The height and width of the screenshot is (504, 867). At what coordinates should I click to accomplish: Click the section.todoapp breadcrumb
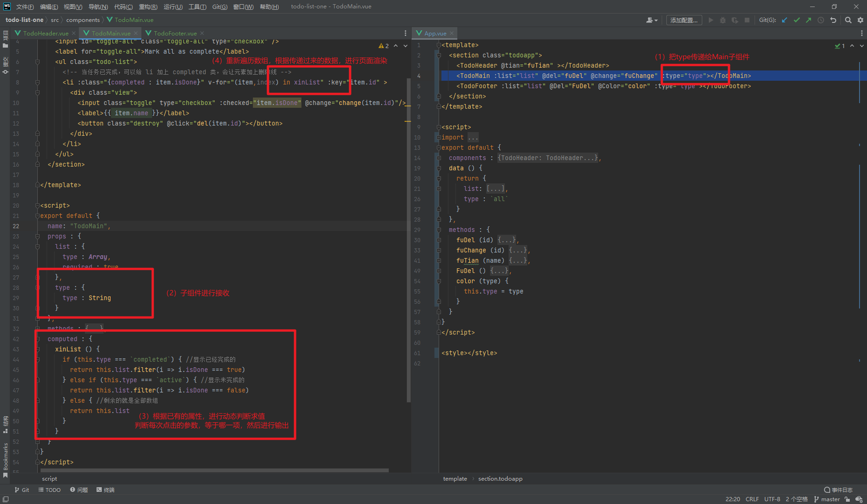pyautogui.click(x=500, y=479)
